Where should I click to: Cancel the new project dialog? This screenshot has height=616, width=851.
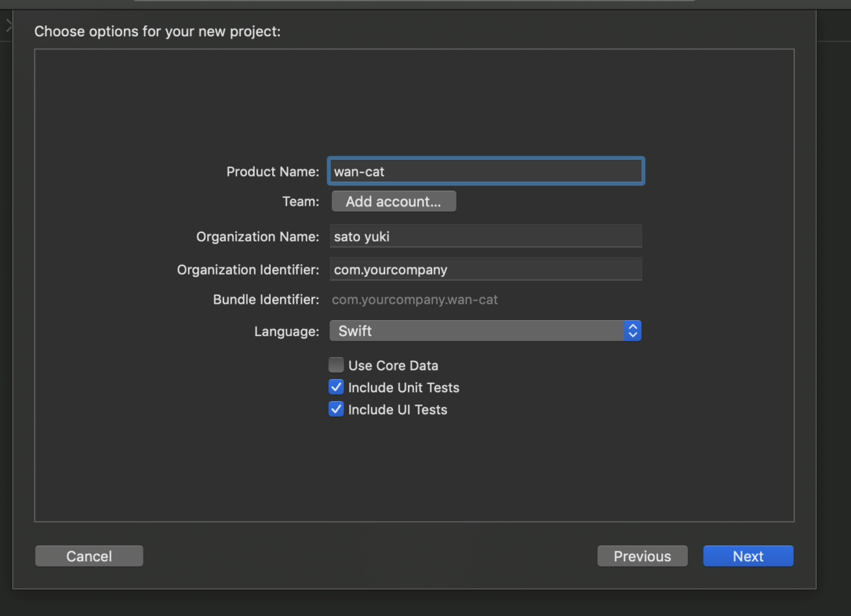click(89, 556)
